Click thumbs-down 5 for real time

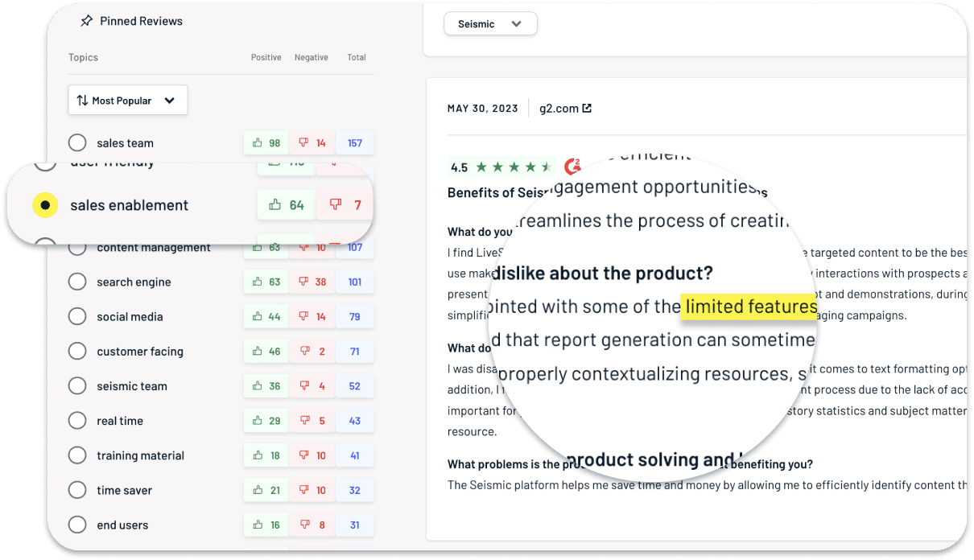(312, 421)
